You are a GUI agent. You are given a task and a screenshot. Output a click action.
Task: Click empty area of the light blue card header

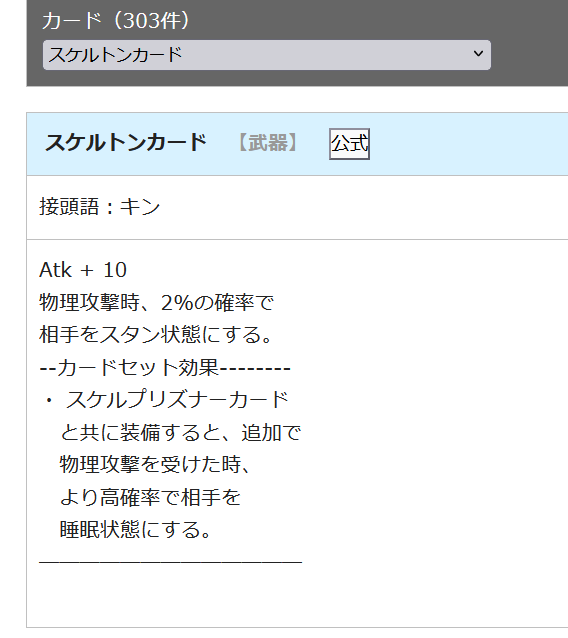tap(468, 144)
